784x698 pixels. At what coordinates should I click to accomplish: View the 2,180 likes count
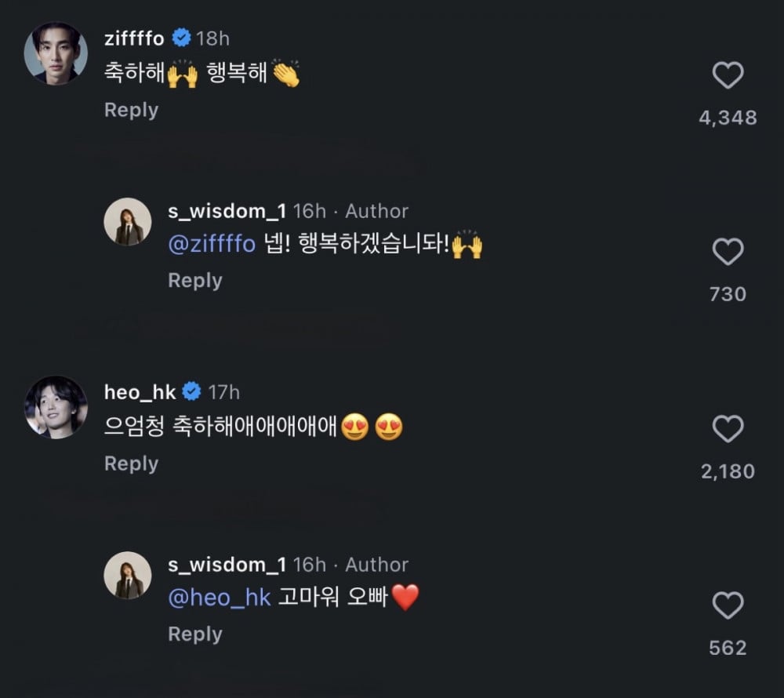[728, 471]
